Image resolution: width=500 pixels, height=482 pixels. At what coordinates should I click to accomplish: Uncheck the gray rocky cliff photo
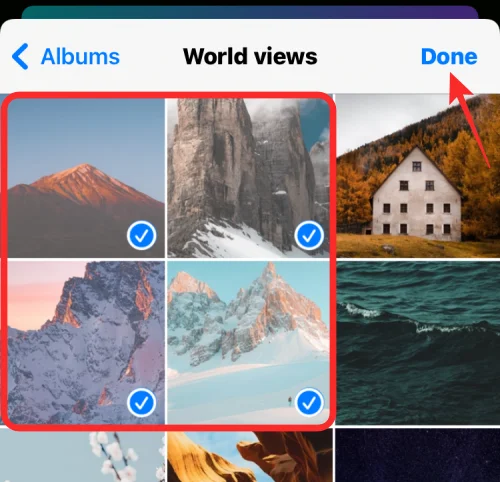click(309, 235)
